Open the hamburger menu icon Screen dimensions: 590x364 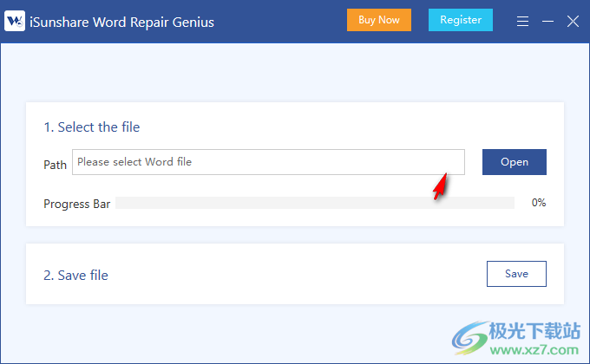click(522, 21)
